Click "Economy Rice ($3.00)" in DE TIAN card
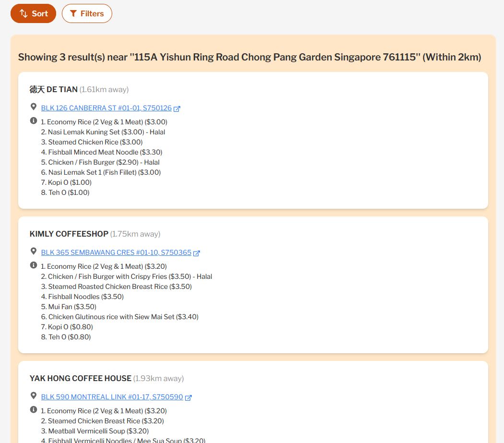Image resolution: width=504 pixels, height=443 pixels. click(x=104, y=122)
